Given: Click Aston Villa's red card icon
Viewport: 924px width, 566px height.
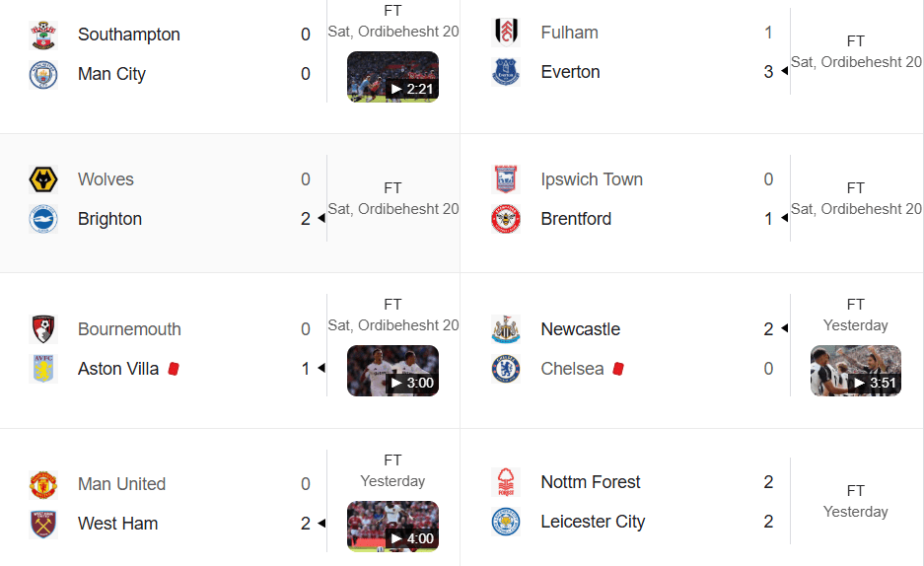Looking at the screenshot, I should coord(174,369).
